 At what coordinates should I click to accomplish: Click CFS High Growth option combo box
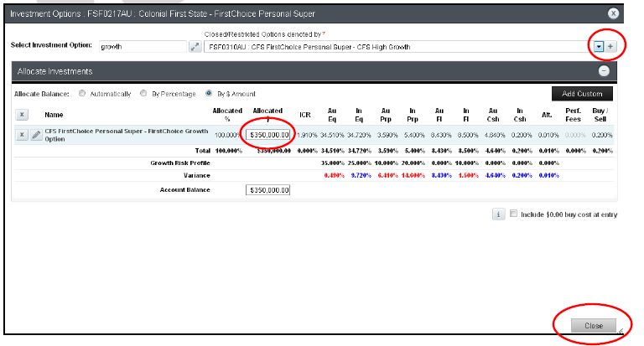(x=398, y=47)
